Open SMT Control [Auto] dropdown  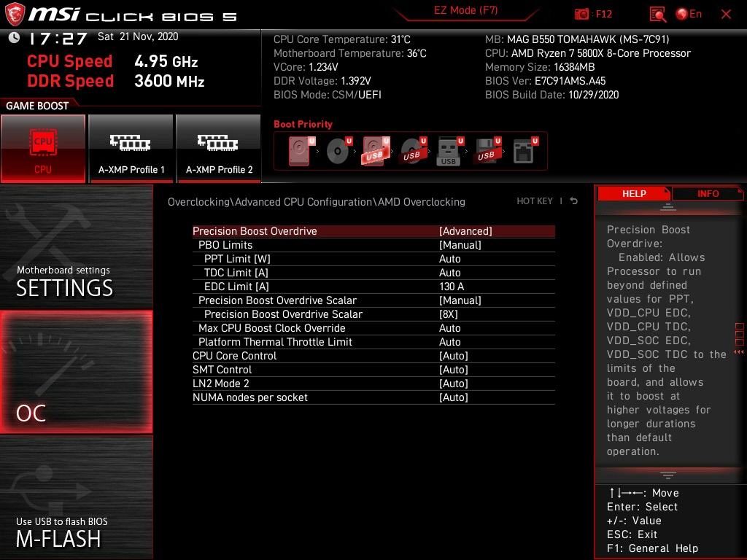coord(373,370)
